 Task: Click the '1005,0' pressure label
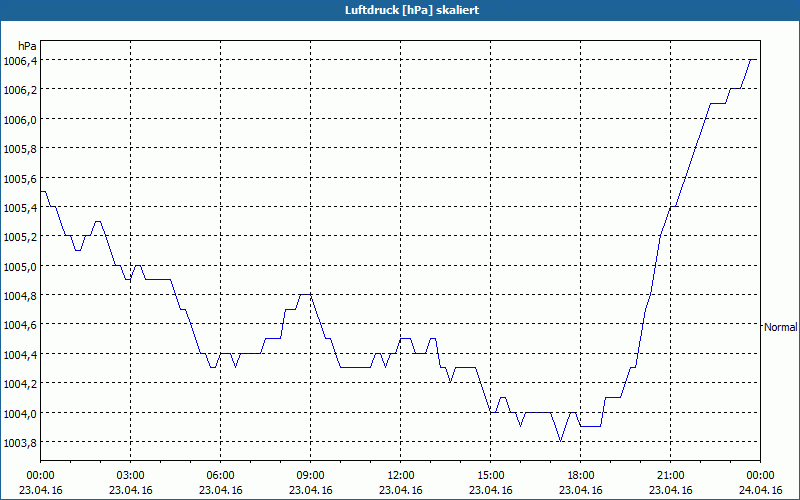(x=20, y=266)
